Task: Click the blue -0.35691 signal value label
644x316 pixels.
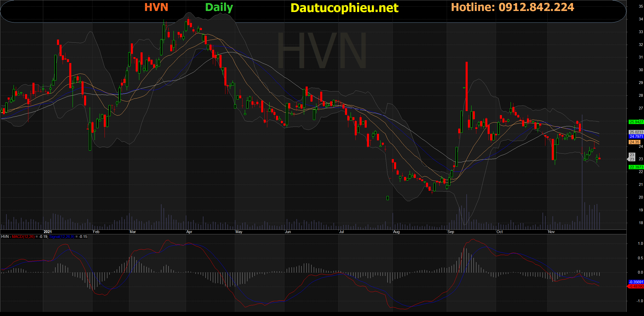Action: [636, 282]
